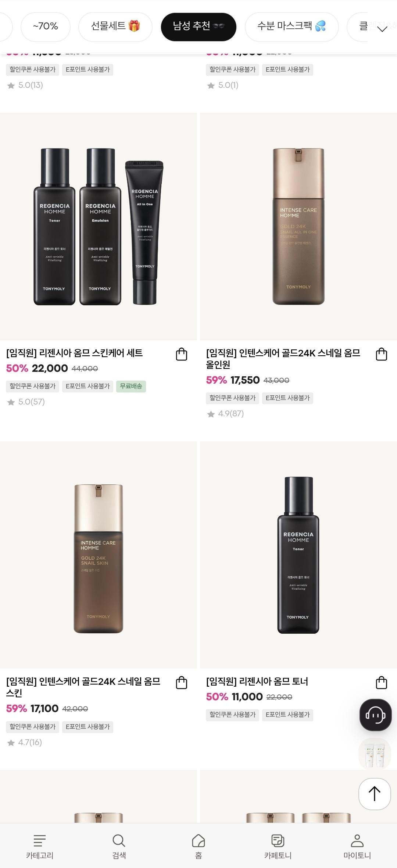Expand the category chips dropdown arrow

coord(382,29)
